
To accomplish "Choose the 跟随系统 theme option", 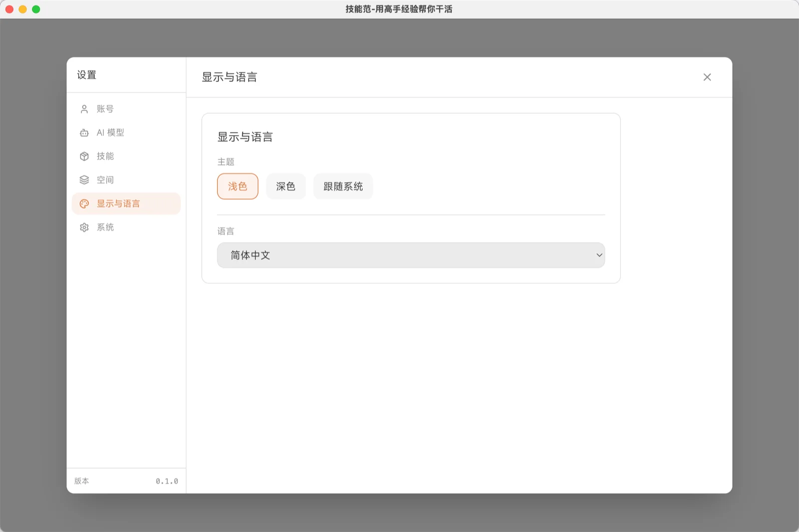I will point(343,186).
